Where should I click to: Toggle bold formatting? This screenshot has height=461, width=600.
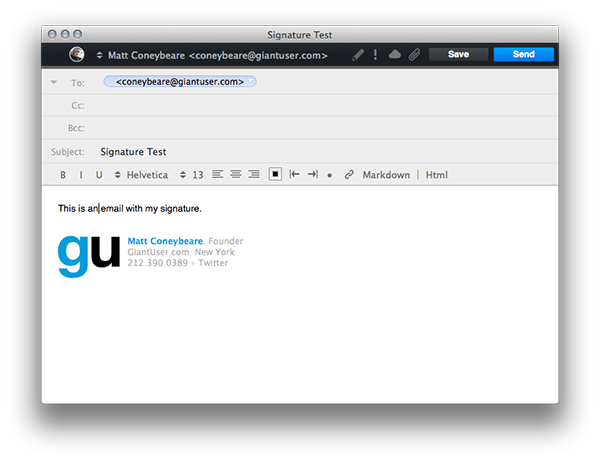[63, 175]
